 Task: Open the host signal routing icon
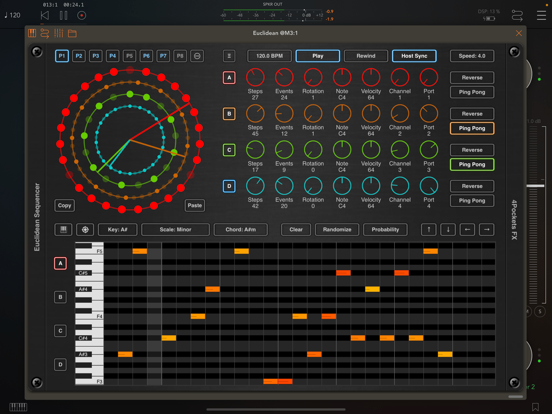click(x=517, y=16)
